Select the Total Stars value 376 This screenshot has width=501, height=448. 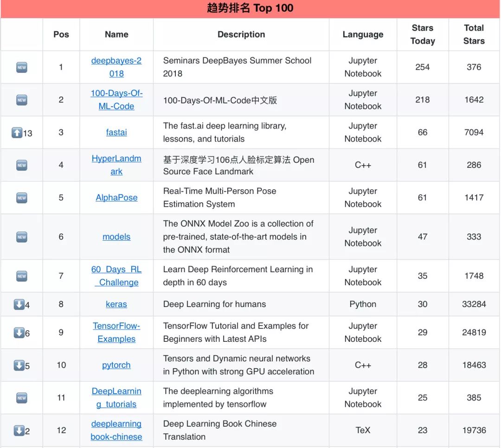click(474, 67)
